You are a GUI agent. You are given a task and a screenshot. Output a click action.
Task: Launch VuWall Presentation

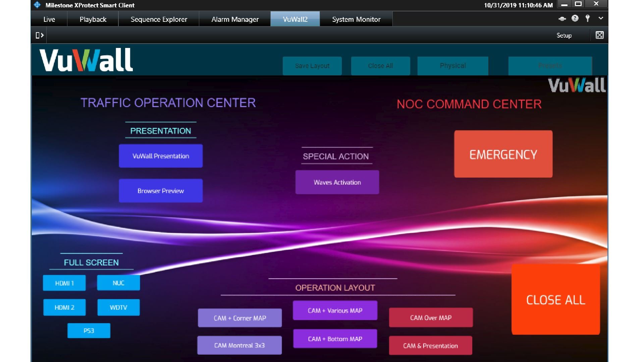pos(161,156)
